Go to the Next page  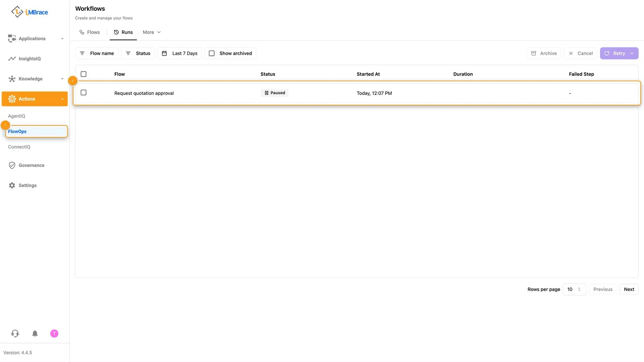point(629,289)
